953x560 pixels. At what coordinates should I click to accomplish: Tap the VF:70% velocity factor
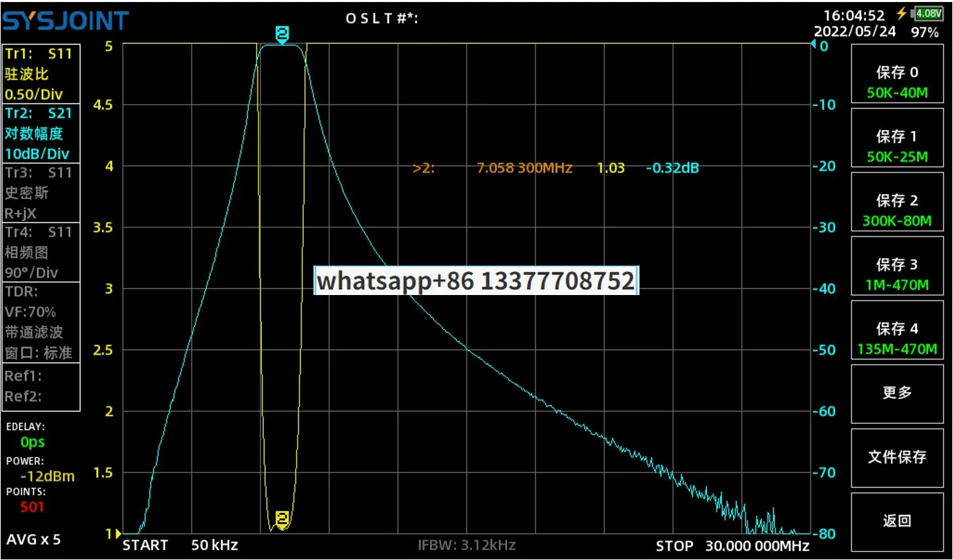[x=30, y=312]
